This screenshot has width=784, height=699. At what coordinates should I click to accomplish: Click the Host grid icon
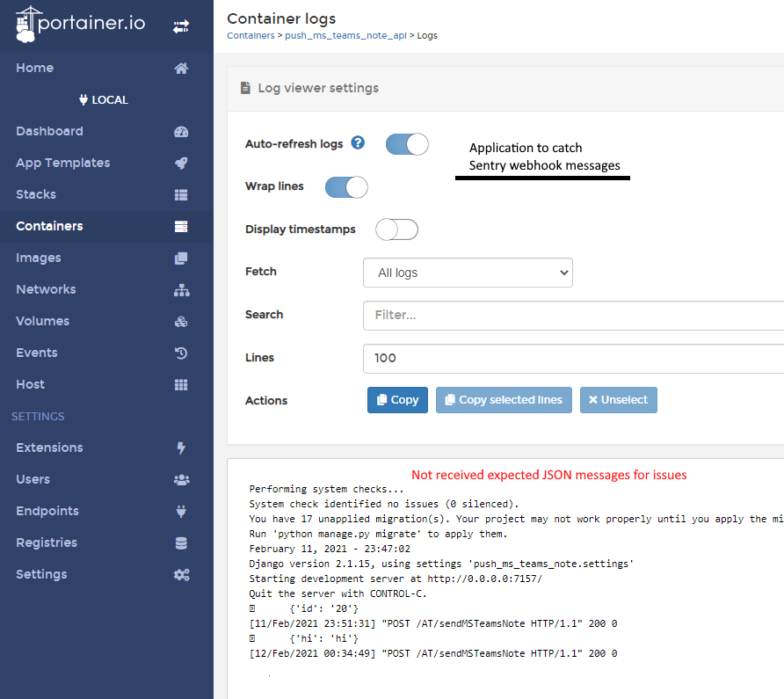coord(181,385)
